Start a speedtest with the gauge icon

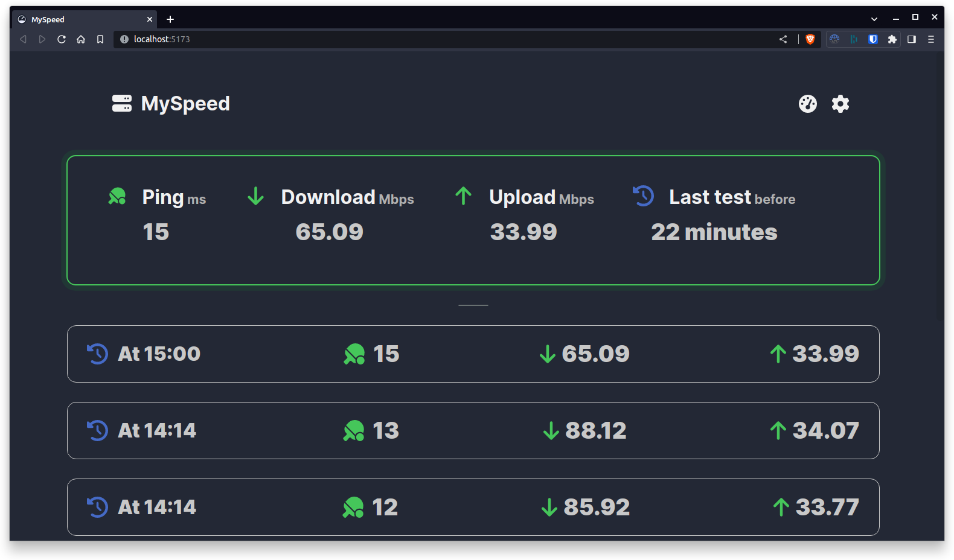[x=807, y=104]
